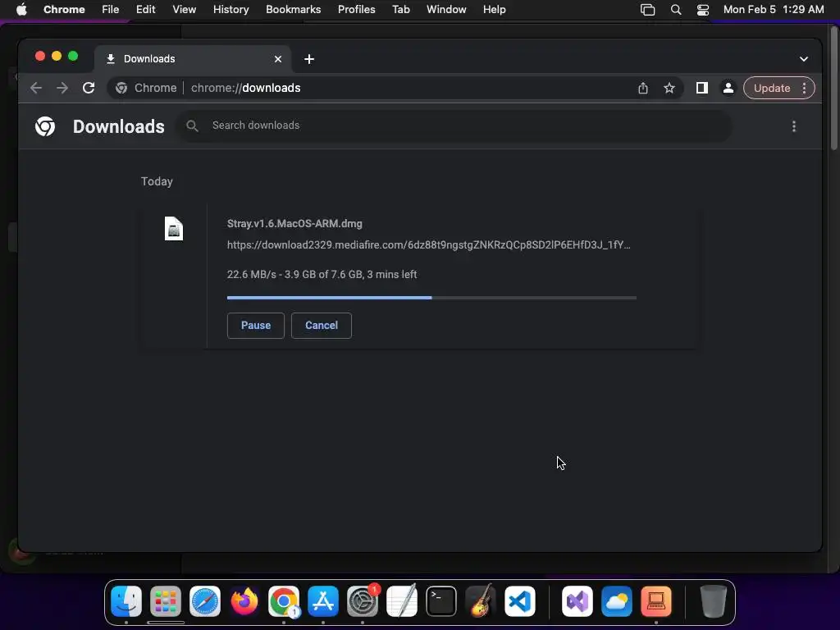Click the share icon in address bar
The image size is (840, 630).
pos(643,89)
